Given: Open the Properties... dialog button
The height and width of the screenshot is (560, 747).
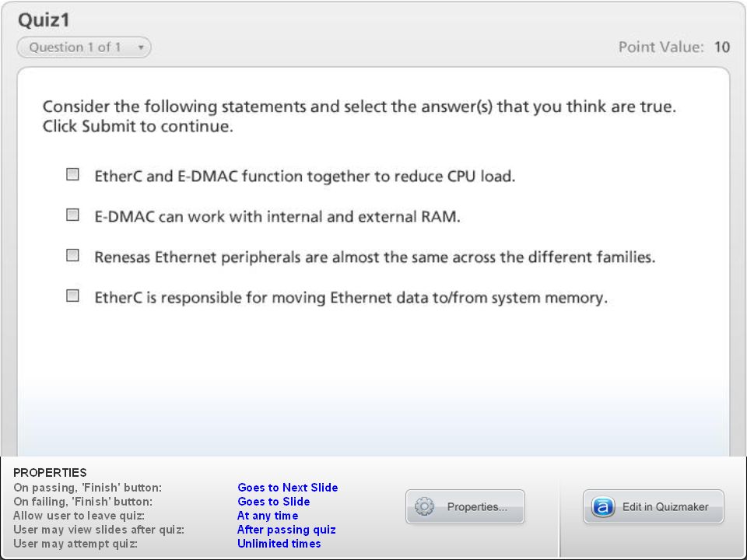Looking at the screenshot, I should 465,506.
